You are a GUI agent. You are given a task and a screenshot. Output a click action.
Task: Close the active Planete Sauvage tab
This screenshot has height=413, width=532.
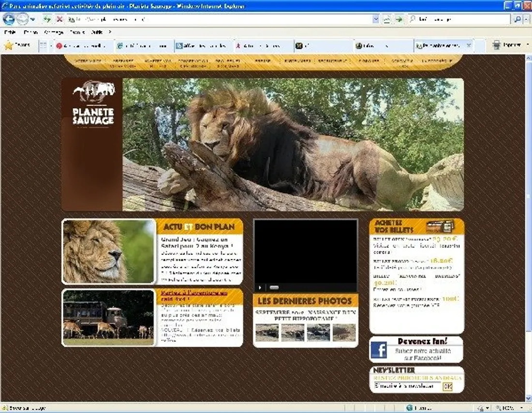click(x=469, y=45)
